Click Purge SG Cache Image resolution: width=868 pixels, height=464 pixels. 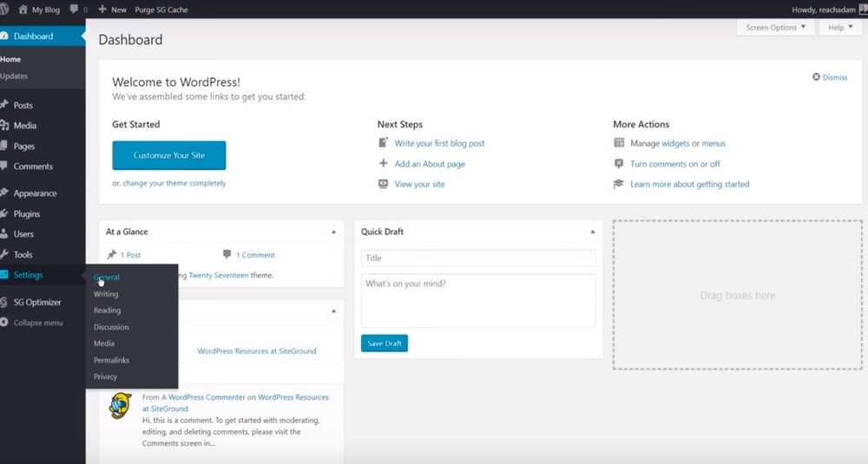161,10
